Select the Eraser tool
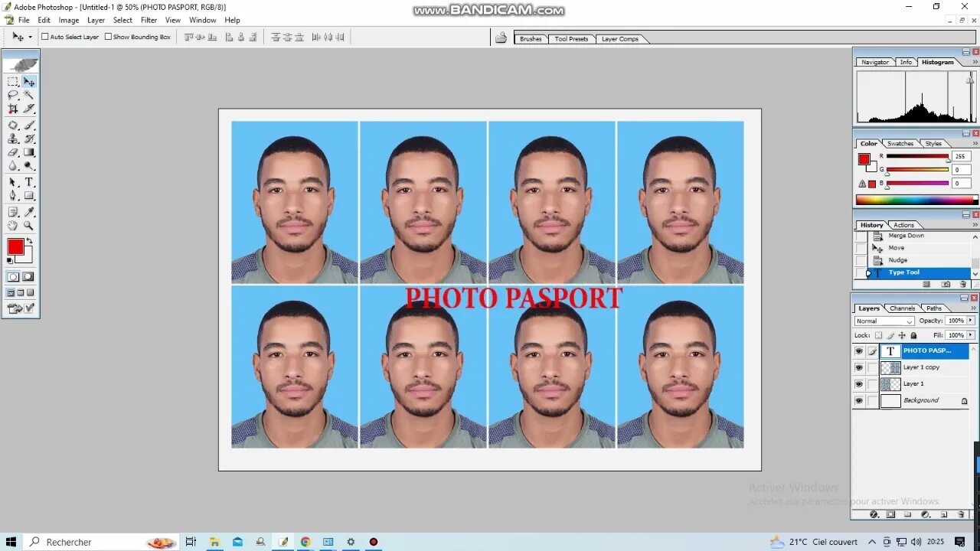The image size is (980, 551). (13, 152)
